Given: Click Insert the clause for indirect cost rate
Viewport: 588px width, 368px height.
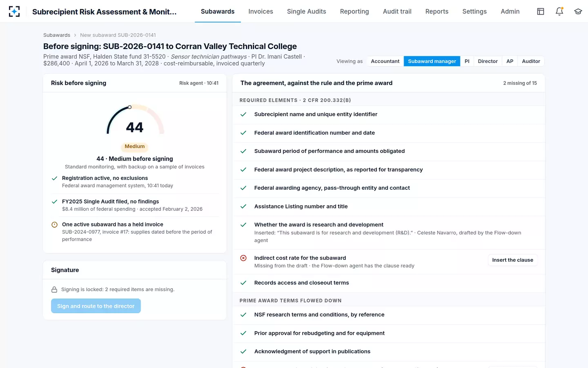Looking at the screenshot, I should click(x=512, y=260).
